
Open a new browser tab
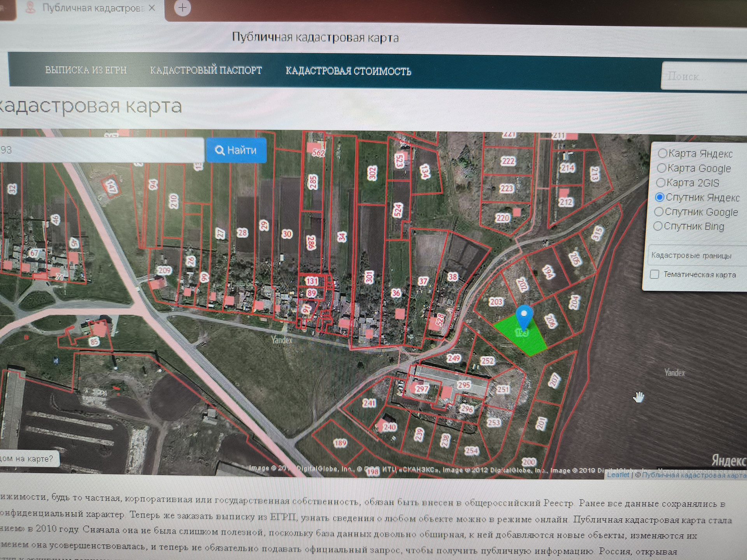182,8
